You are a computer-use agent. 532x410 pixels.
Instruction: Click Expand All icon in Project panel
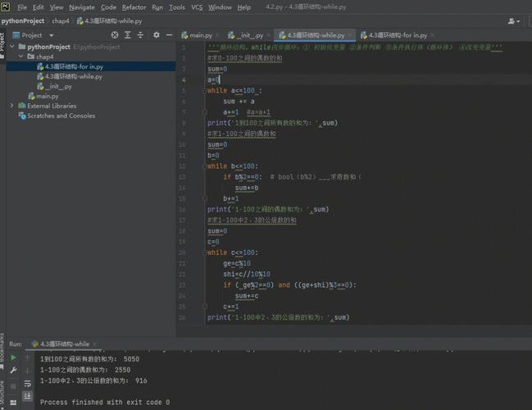coord(127,35)
